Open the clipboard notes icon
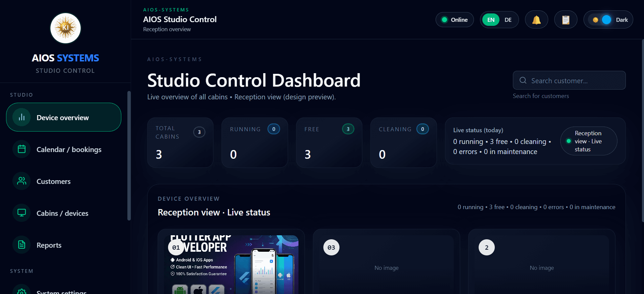This screenshot has height=294, width=644. pyautogui.click(x=566, y=20)
